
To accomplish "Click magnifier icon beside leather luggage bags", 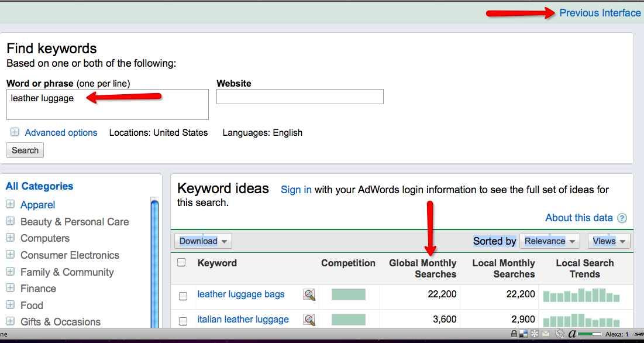I will [309, 294].
